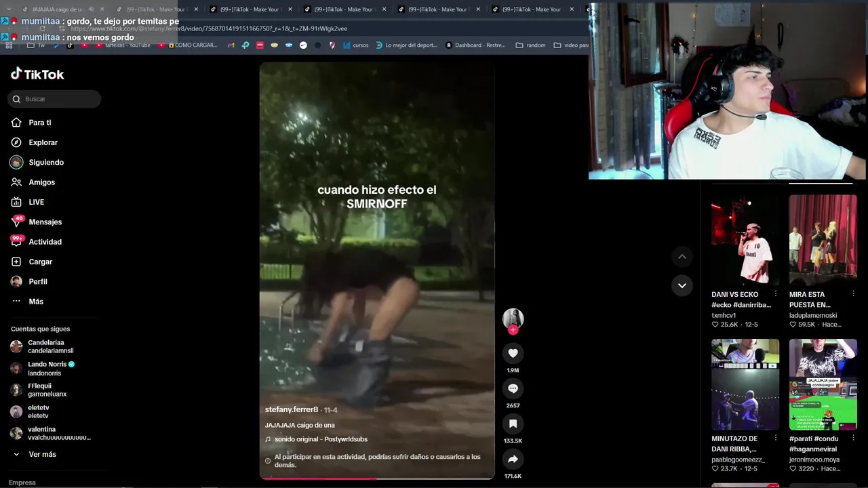
Task: Open the cursos bookmark
Action: (356, 45)
